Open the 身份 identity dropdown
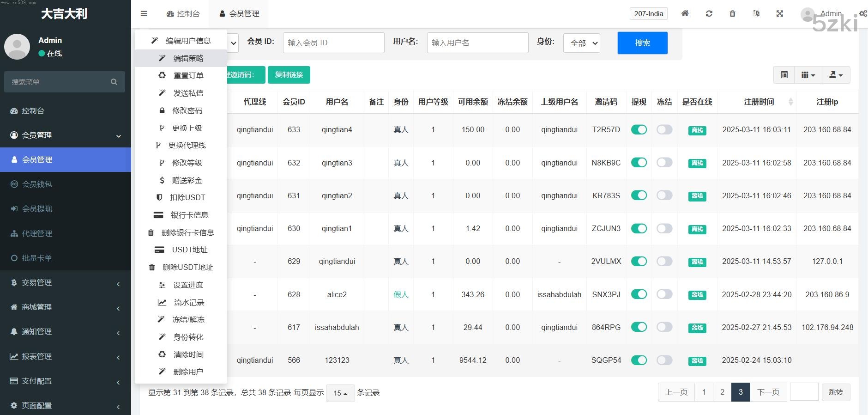The width and height of the screenshot is (868, 415). click(582, 43)
